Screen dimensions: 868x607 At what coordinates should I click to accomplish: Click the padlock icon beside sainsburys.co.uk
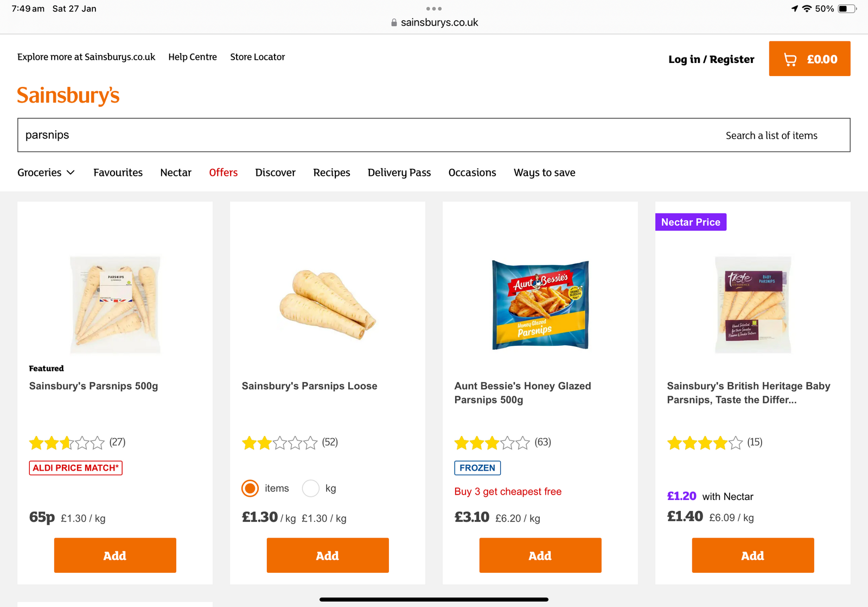pos(394,23)
